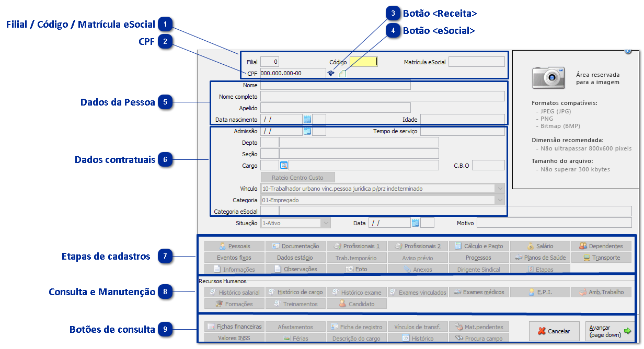The height and width of the screenshot is (349, 644).
Task: Open the Dependentes section
Action: 601,246
